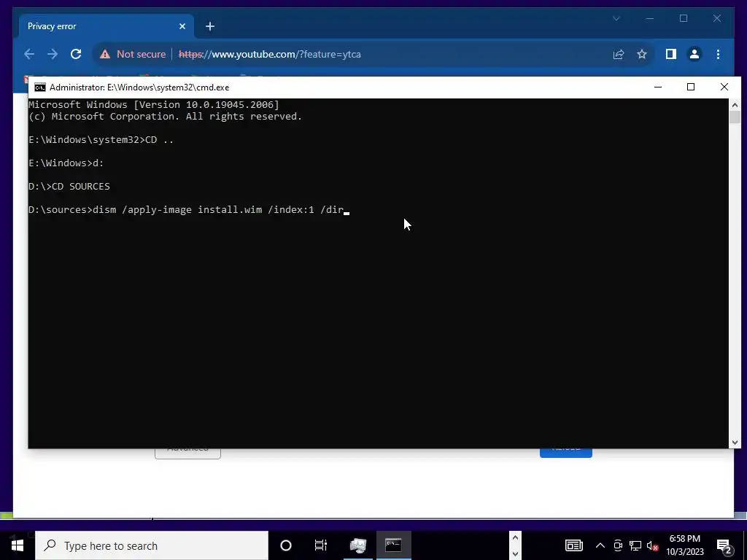Open Chrome profile avatar
Image resolution: width=747 pixels, height=560 pixels.
tap(694, 54)
